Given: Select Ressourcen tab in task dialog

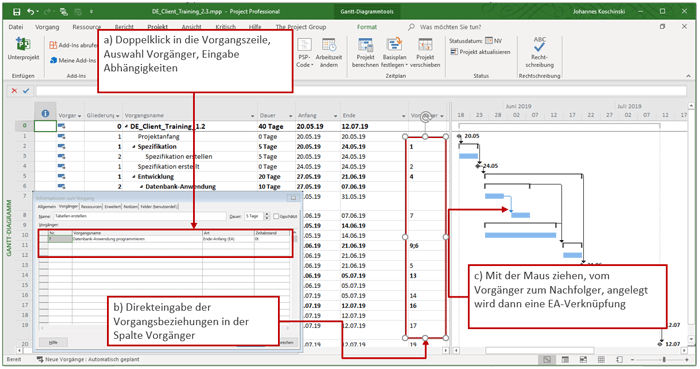Looking at the screenshot, I should 91,207.
